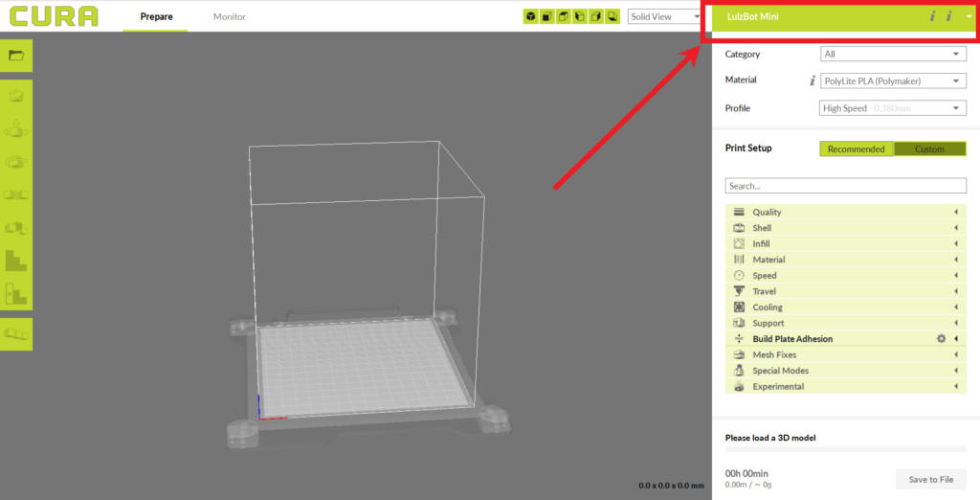Click the Speed category clock icon

pos(739,275)
